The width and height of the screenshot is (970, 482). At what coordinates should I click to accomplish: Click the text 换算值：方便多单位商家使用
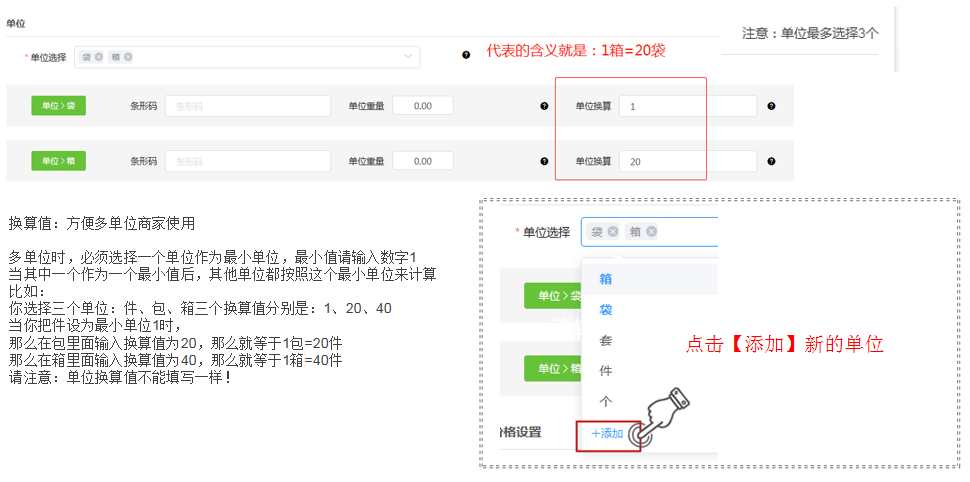coord(102,224)
